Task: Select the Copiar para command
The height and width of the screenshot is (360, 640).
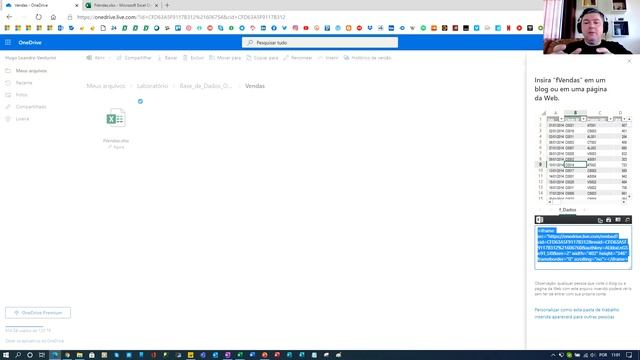Action: pyautogui.click(x=262, y=58)
